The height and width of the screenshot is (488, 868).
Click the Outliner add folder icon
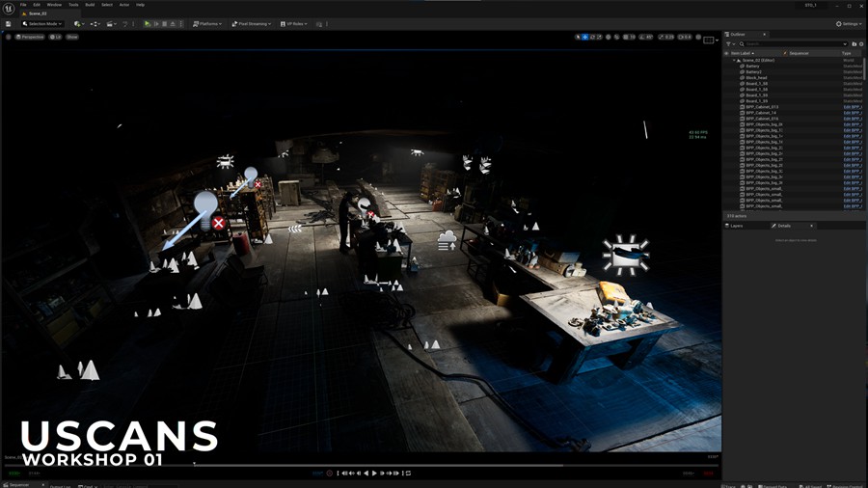(x=854, y=43)
